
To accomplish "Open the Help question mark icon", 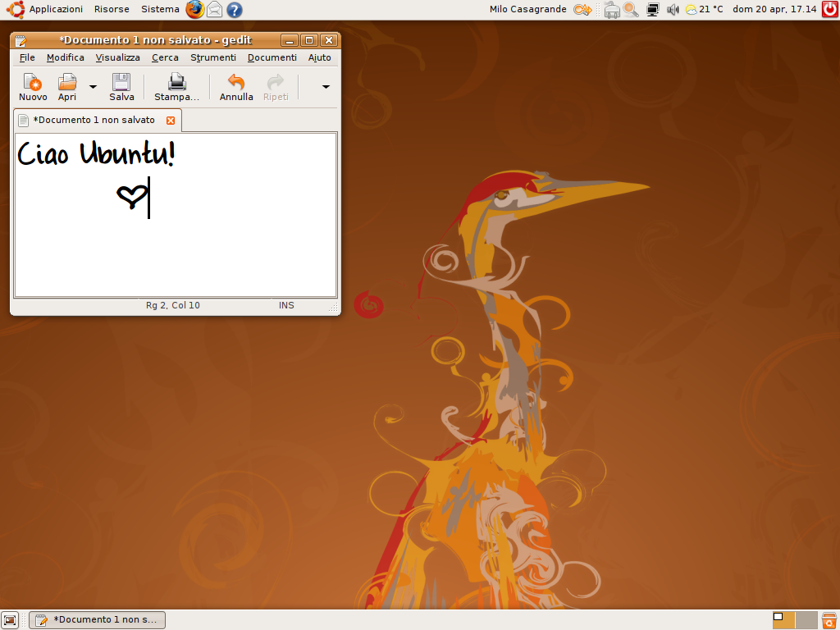I will tap(235, 10).
